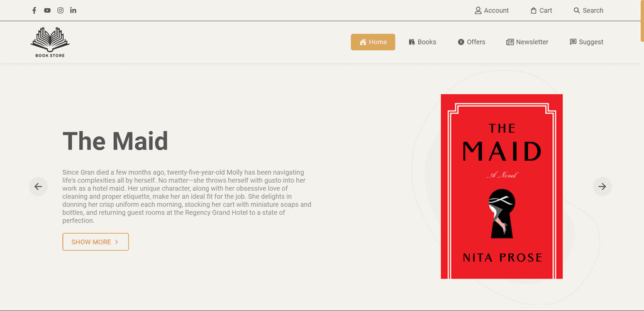Click The Maid heading title
The image size is (644, 311).
pos(116,141)
